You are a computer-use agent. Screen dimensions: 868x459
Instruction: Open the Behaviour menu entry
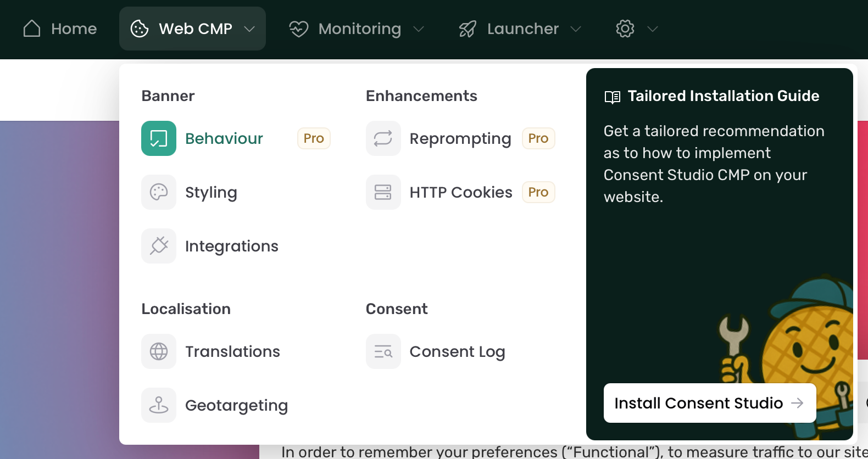pyautogui.click(x=236, y=138)
